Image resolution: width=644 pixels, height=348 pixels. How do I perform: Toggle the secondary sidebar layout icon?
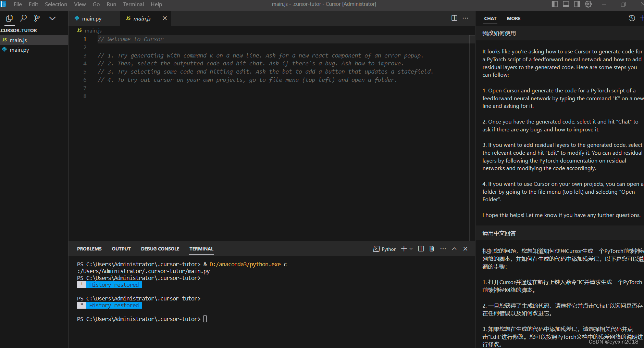[577, 4]
